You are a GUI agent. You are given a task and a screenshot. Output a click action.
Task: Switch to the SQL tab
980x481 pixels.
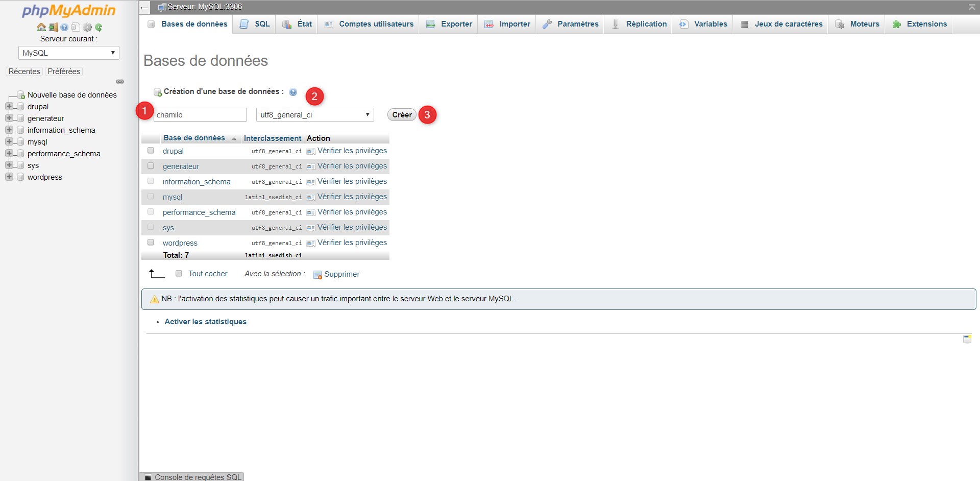255,24
